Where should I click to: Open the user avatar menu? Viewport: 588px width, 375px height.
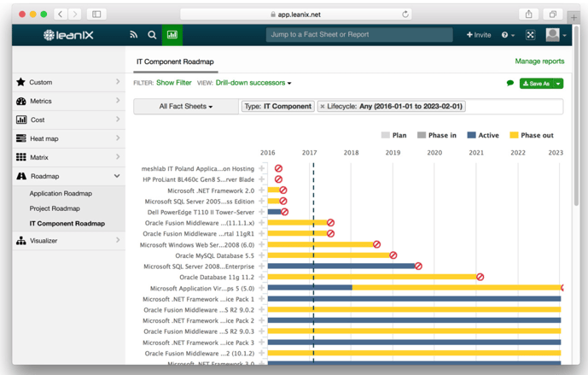(x=556, y=35)
